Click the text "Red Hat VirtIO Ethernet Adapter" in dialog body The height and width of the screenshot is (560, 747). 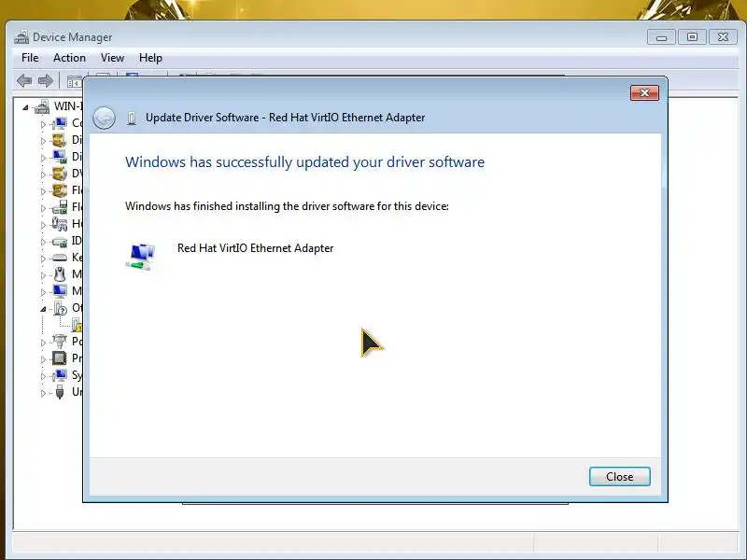point(255,248)
